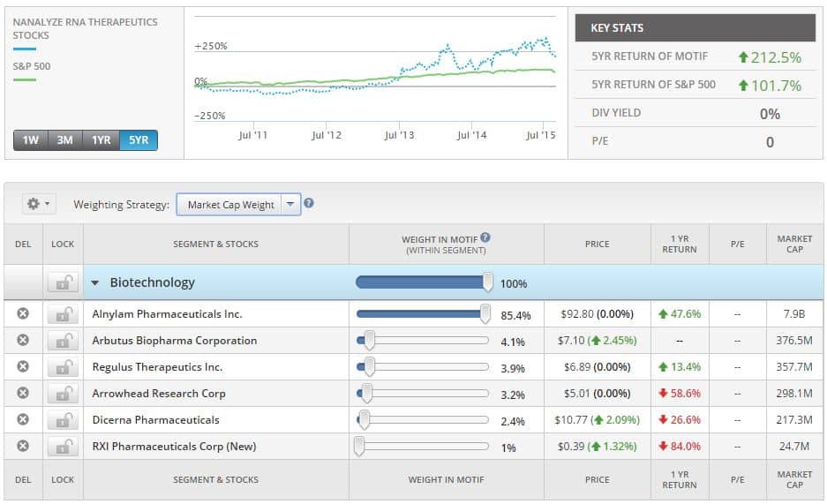The height and width of the screenshot is (504, 827).
Task: Toggle lock on Arrowhead Research Corp
Action: (62, 394)
